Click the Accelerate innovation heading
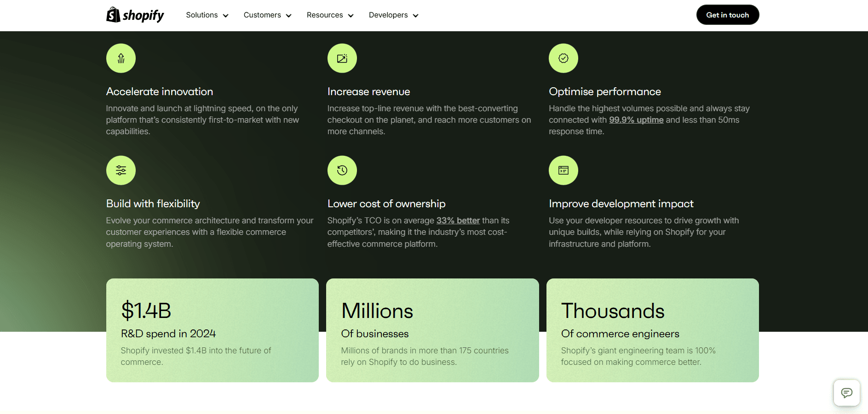Screen dimensions: 868x414 coord(160,91)
